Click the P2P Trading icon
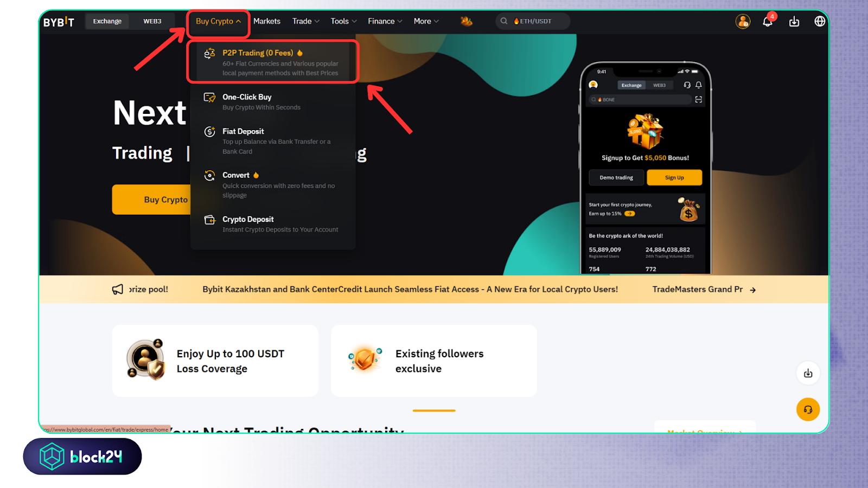Screen dimensions: 868x488 (209, 53)
